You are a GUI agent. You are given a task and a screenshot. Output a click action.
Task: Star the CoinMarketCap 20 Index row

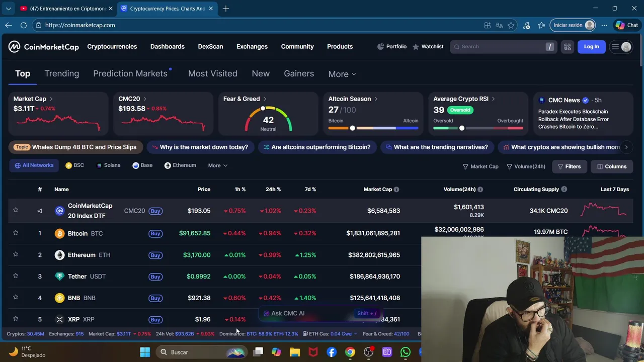[x=16, y=210]
